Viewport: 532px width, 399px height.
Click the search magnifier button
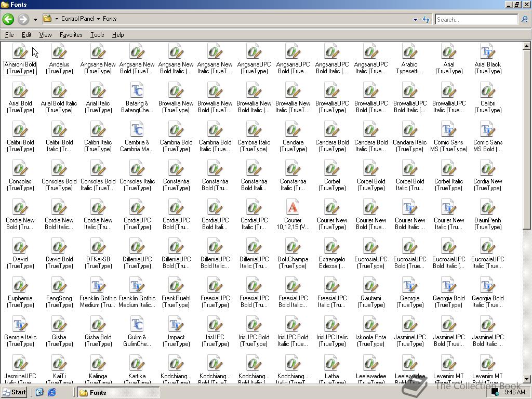[x=525, y=19]
